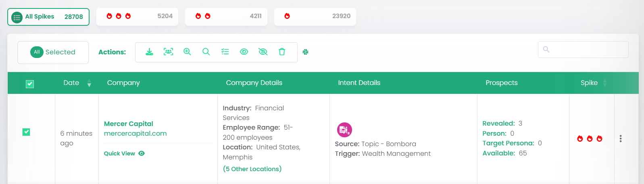Screen dimensions: 644x184
Task: Click the Slack integration icon
Action: coord(306,52)
